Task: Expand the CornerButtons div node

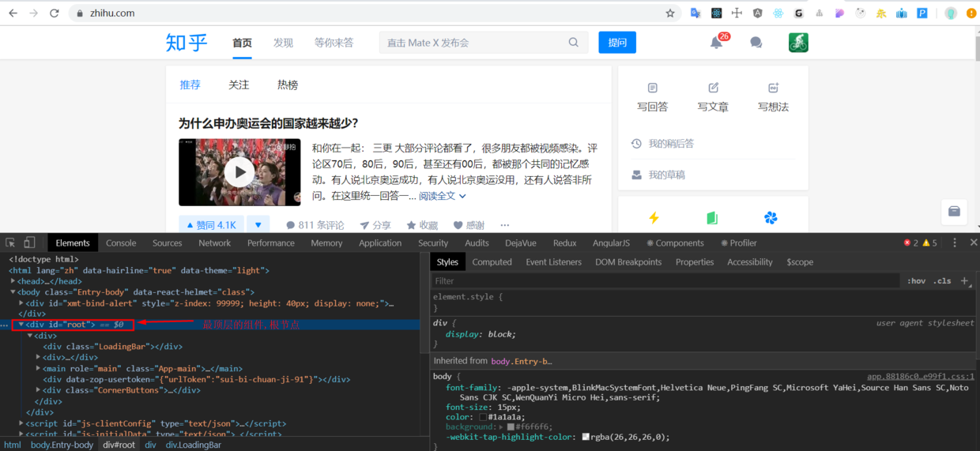Action: (x=39, y=390)
